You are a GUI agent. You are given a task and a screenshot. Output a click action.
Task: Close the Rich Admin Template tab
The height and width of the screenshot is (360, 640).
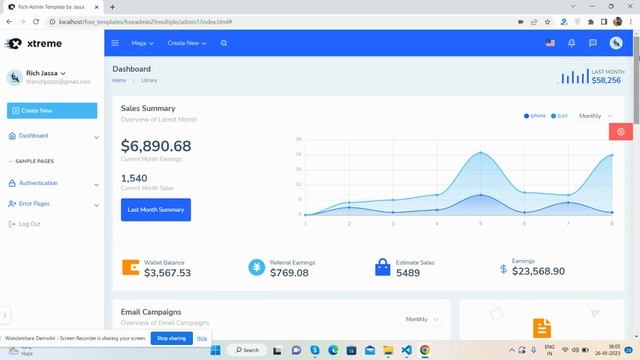coord(96,7)
